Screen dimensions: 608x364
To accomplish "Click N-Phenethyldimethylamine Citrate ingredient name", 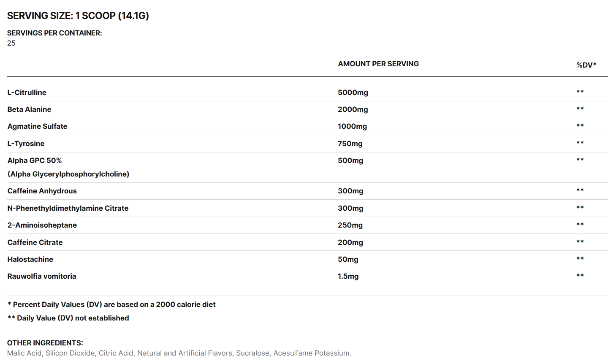I will tap(68, 208).
